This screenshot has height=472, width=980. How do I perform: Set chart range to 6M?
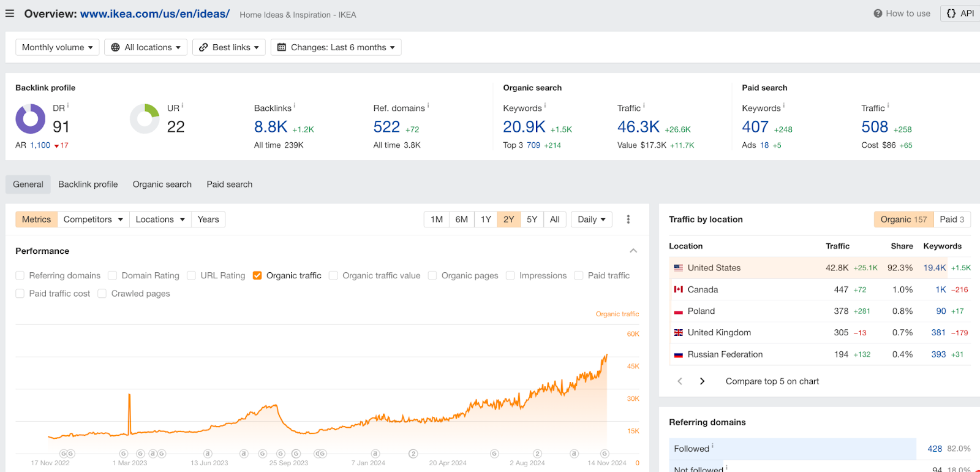[462, 219]
